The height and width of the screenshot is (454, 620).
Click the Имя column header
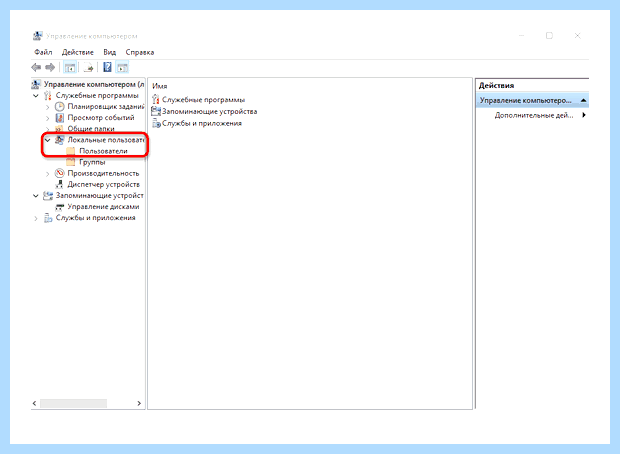[x=160, y=86]
